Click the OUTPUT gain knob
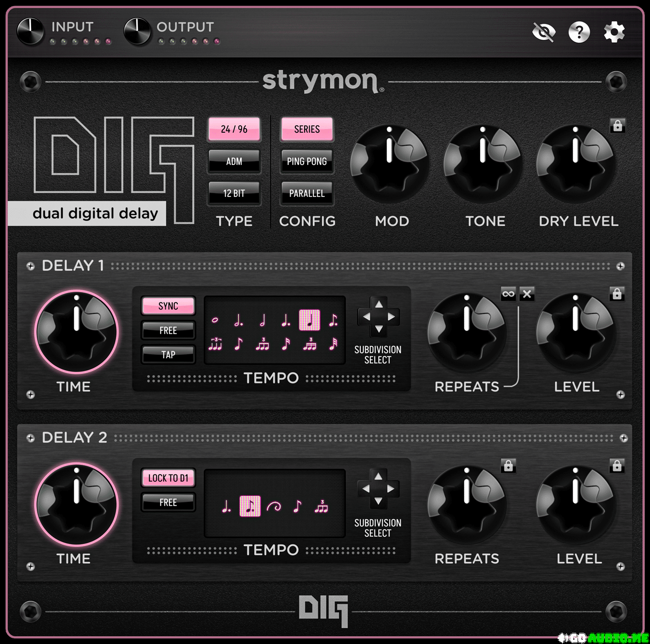Viewport: 650px width, 644px height. [137, 31]
